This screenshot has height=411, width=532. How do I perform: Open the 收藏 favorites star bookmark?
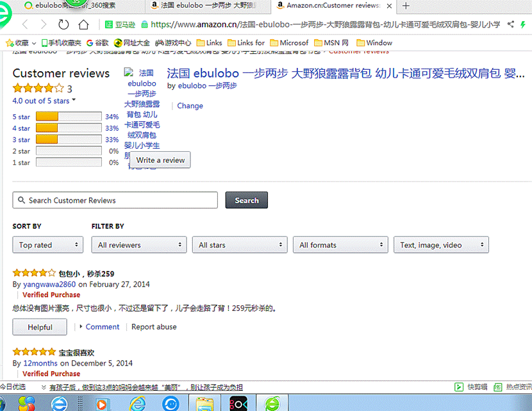(x=17, y=43)
